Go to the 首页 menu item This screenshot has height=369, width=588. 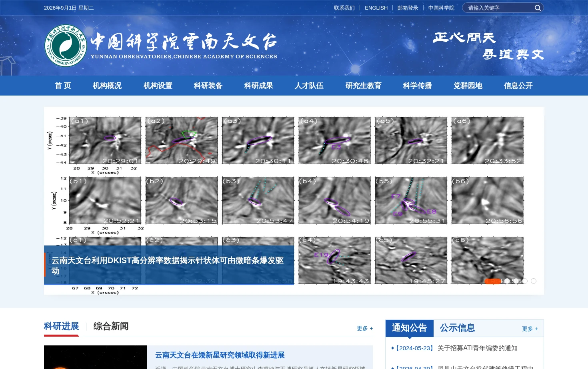(63, 86)
